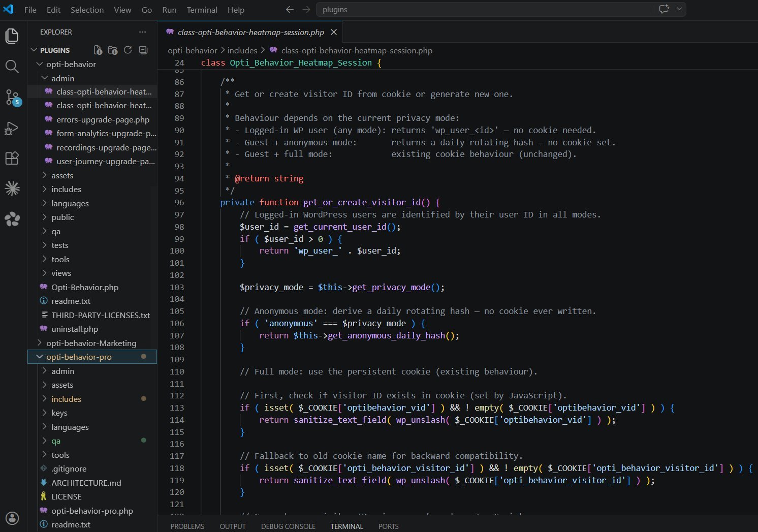Open the Run menu

[x=169, y=10]
